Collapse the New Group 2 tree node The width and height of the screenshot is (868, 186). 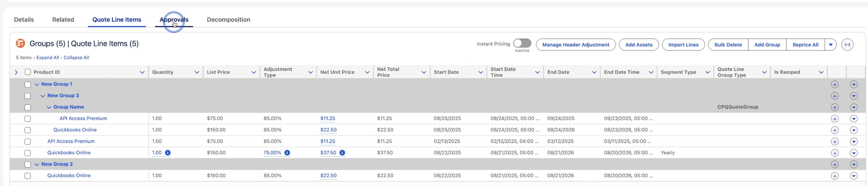click(37, 164)
